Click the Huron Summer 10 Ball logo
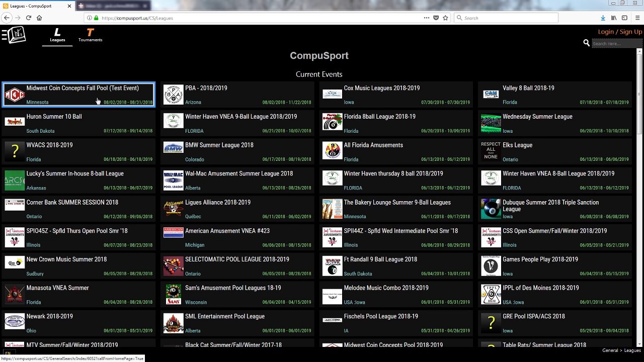644x362 pixels. point(15,122)
